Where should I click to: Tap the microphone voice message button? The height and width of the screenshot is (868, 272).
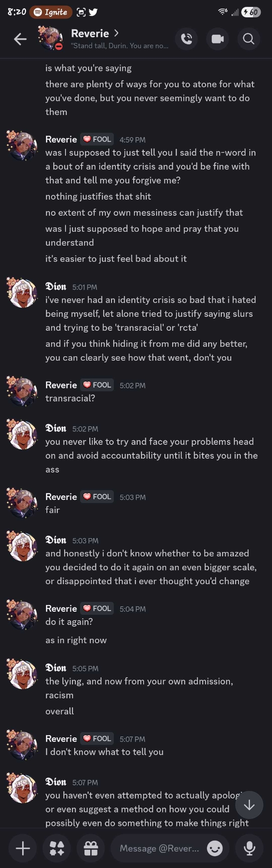click(249, 848)
